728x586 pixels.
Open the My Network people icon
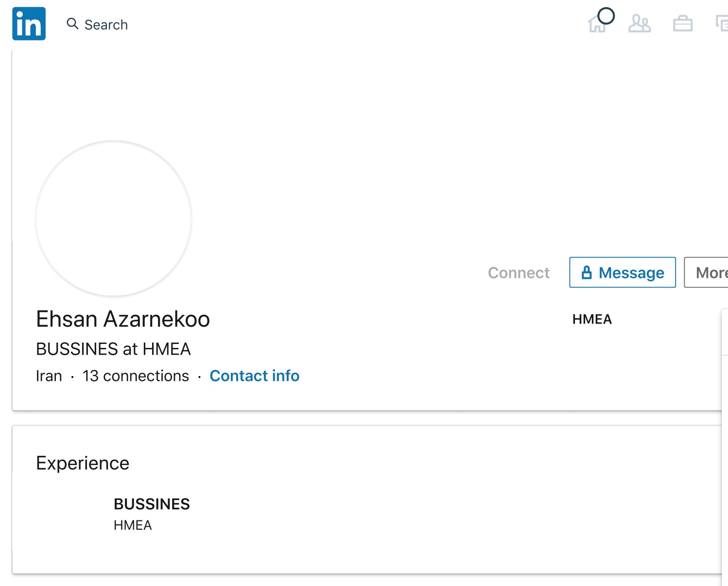640,23
